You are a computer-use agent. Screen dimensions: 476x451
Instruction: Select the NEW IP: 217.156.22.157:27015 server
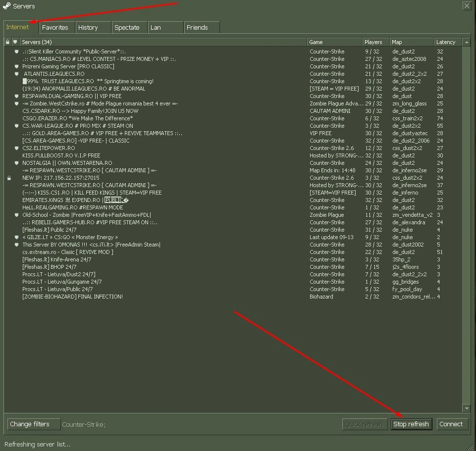(x=233, y=178)
